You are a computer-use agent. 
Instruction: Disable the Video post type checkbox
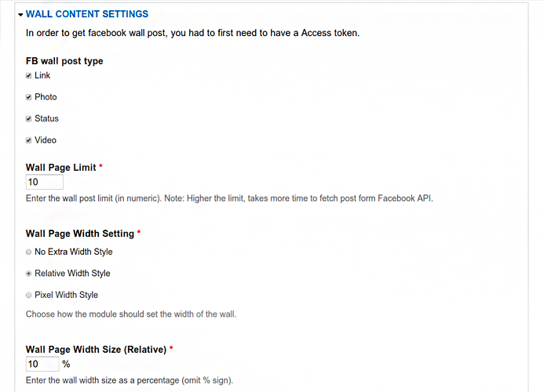28,140
